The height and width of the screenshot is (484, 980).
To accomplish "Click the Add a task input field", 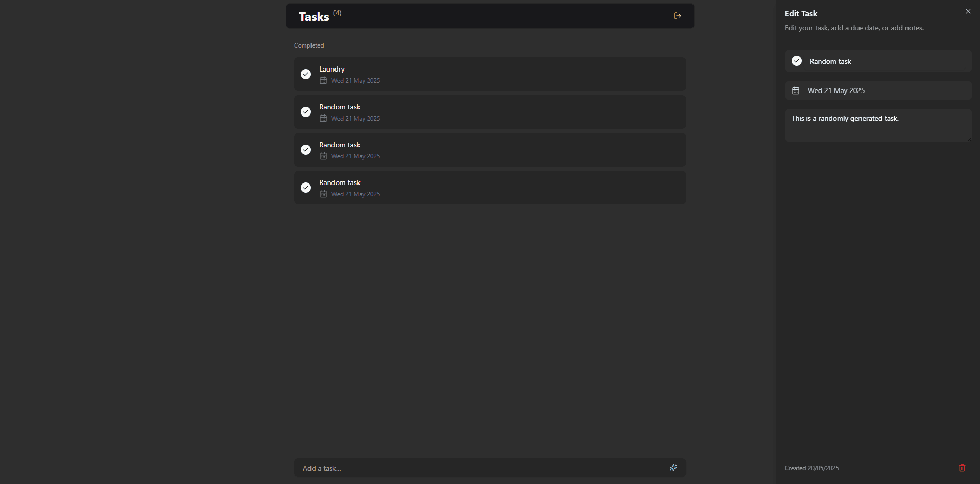I will pos(480,468).
